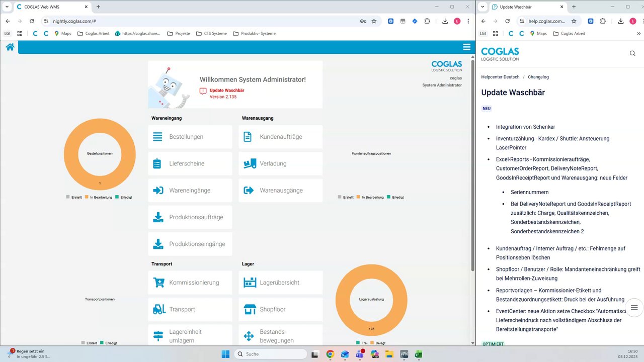
Task: Open Maps bookmark in left window
Action: pos(63,34)
